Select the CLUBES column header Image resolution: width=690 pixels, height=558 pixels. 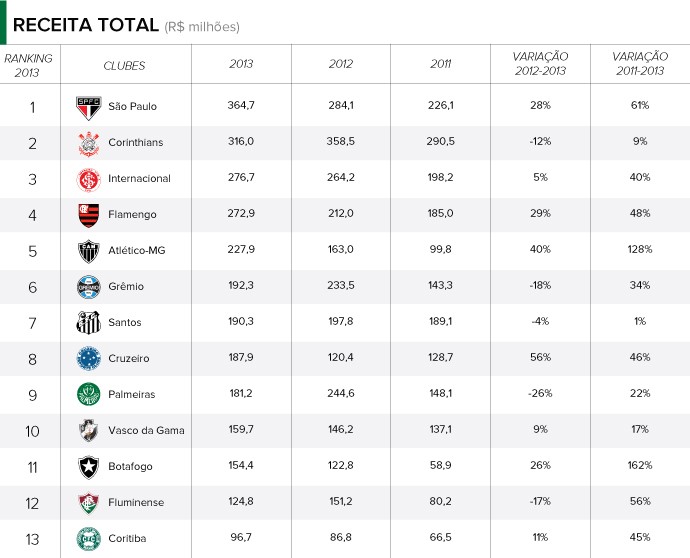pos(124,66)
